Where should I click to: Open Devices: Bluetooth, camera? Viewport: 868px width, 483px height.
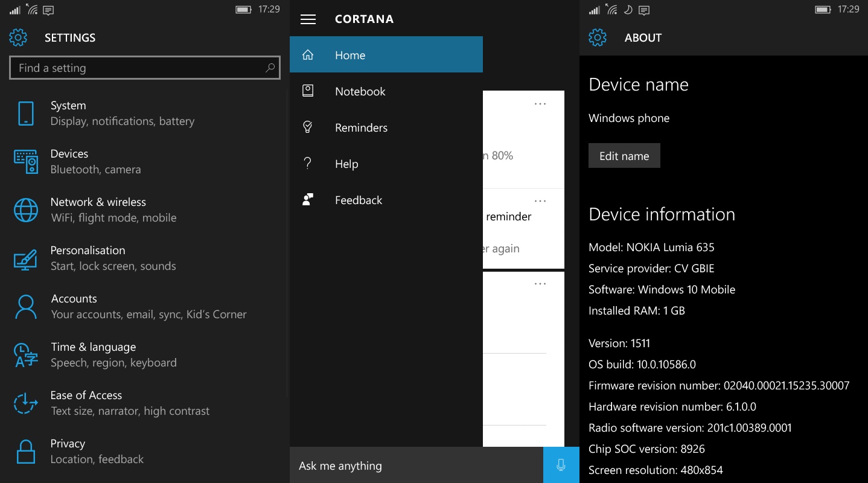tap(145, 162)
